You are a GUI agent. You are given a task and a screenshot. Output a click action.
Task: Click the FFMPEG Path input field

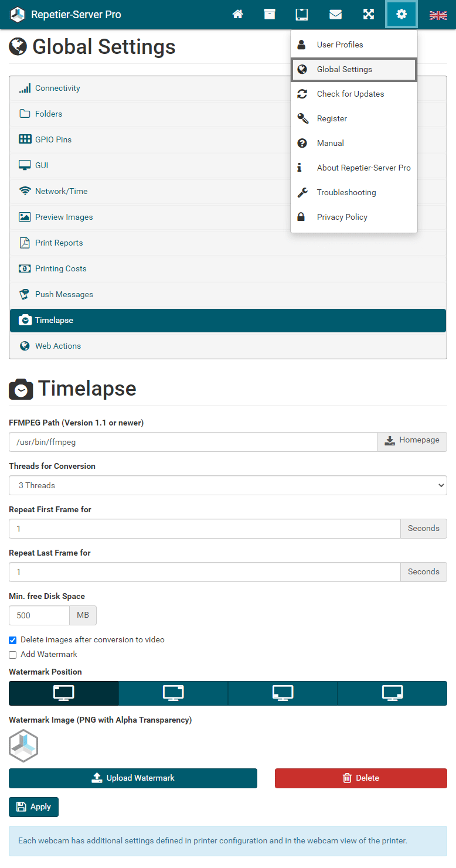193,442
